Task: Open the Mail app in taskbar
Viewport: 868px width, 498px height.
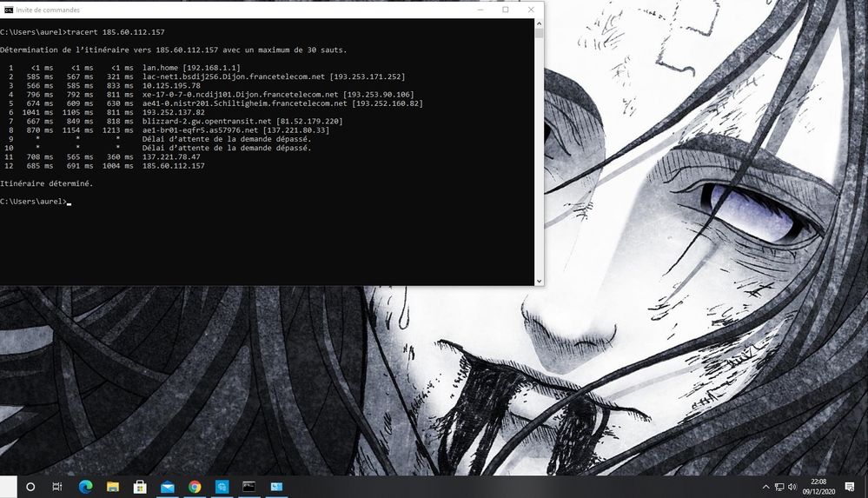Action: [167, 487]
